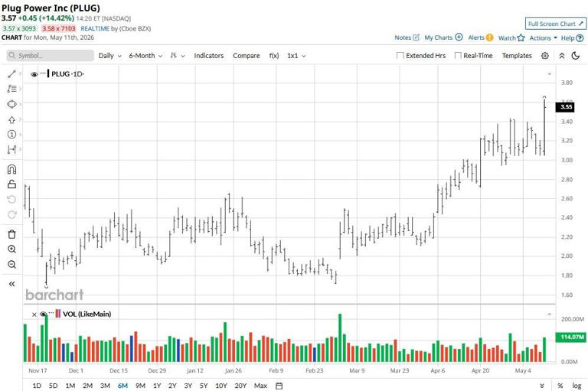Select the 5D range tab

54,386
